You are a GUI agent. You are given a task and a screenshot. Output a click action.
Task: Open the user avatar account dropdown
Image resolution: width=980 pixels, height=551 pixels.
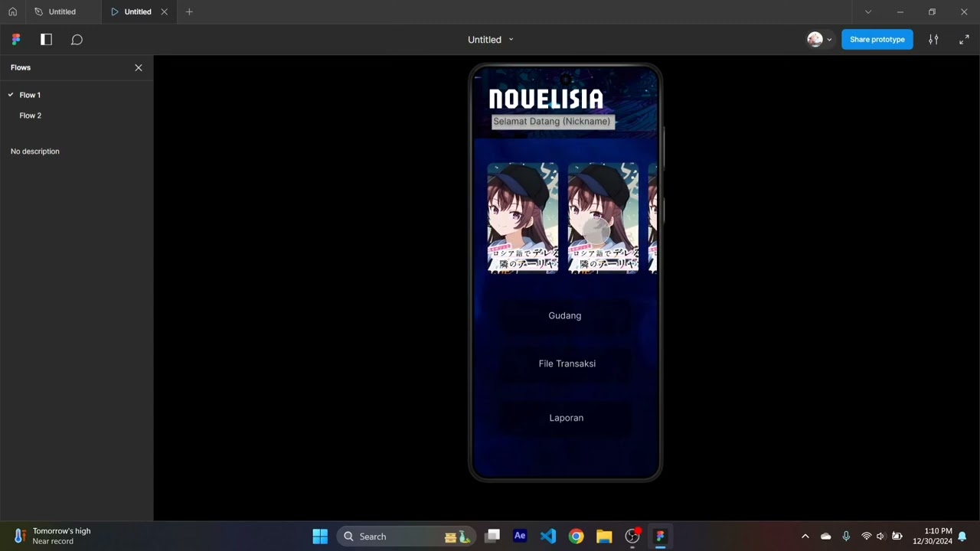(819, 39)
